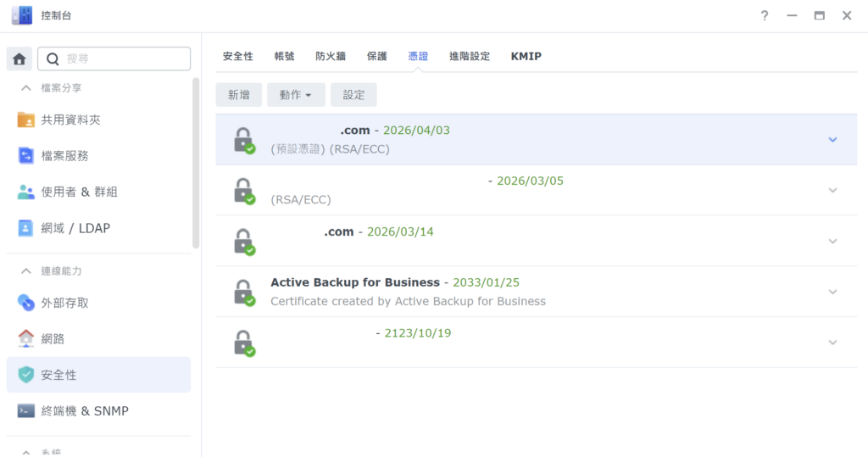Click the home icon in the sidebar

pyautogui.click(x=19, y=59)
